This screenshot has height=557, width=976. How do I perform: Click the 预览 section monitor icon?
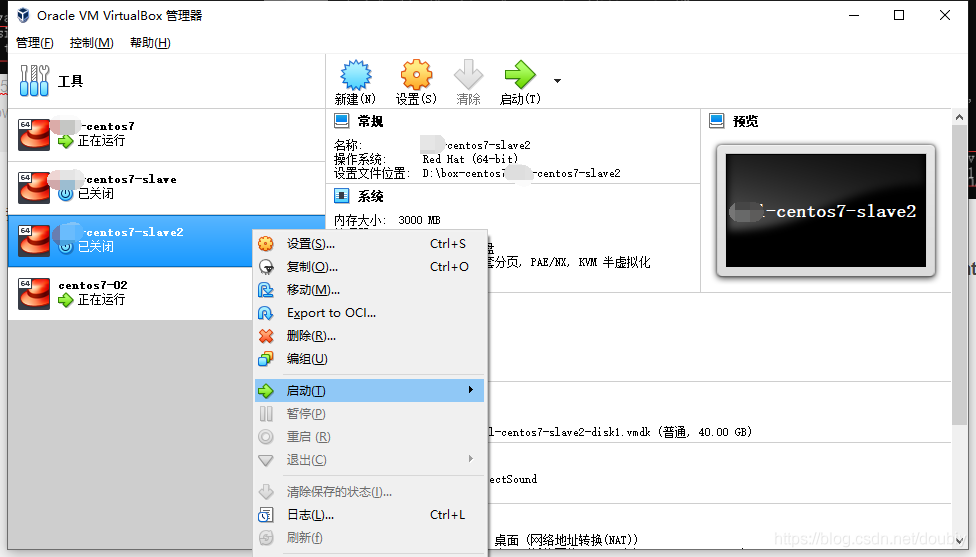click(x=717, y=121)
